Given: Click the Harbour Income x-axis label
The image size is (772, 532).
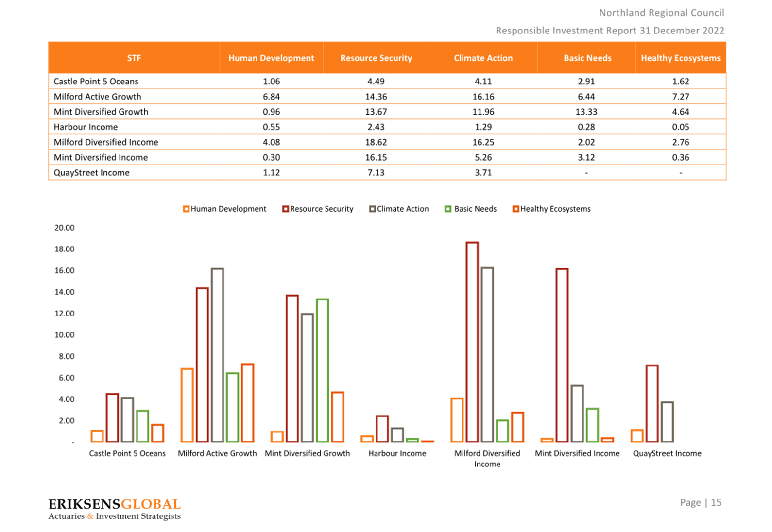Looking at the screenshot, I should click(x=397, y=454).
